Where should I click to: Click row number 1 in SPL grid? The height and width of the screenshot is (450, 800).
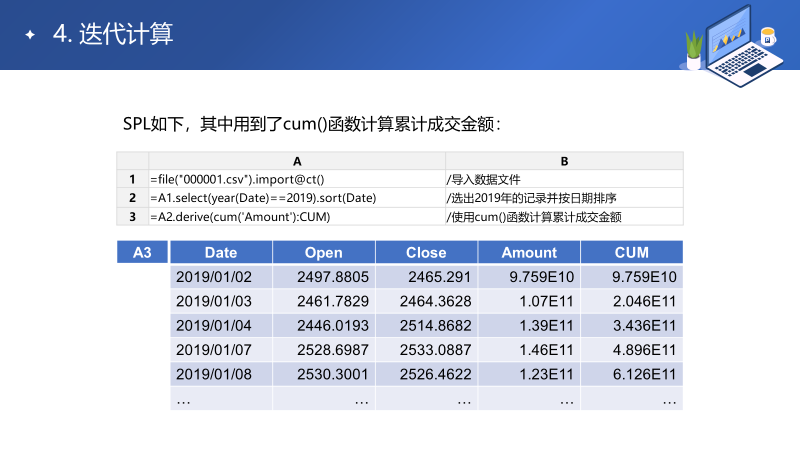click(132, 180)
